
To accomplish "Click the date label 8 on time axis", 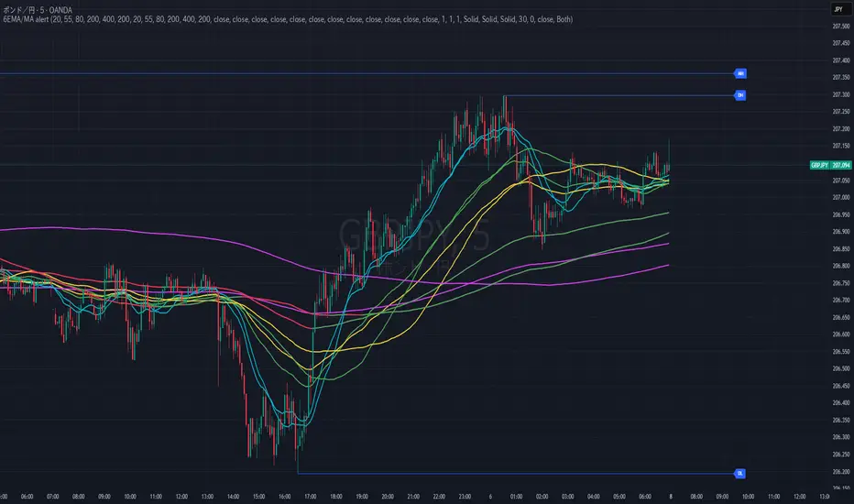I will pos(671,497).
